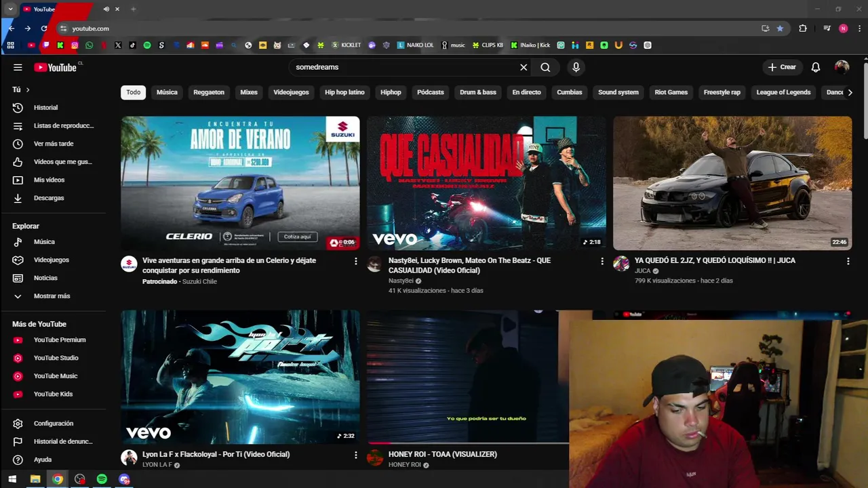868x488 pixels.
Task: Reload the page
Action: coord(44,28)
